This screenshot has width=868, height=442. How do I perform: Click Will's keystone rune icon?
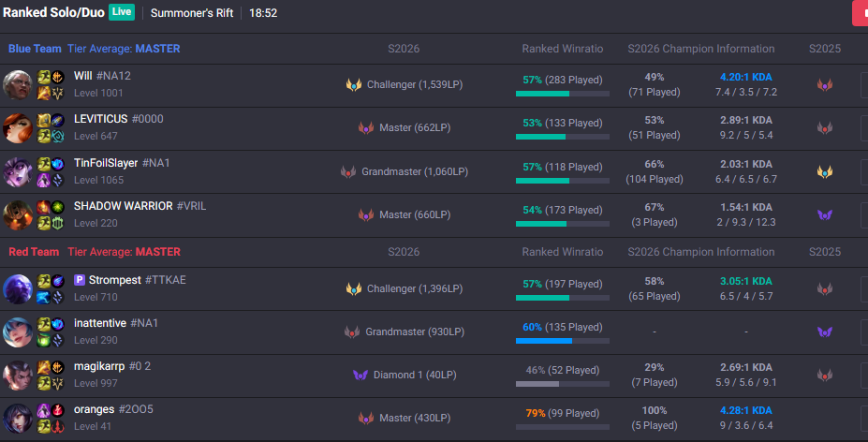[57, 77]
